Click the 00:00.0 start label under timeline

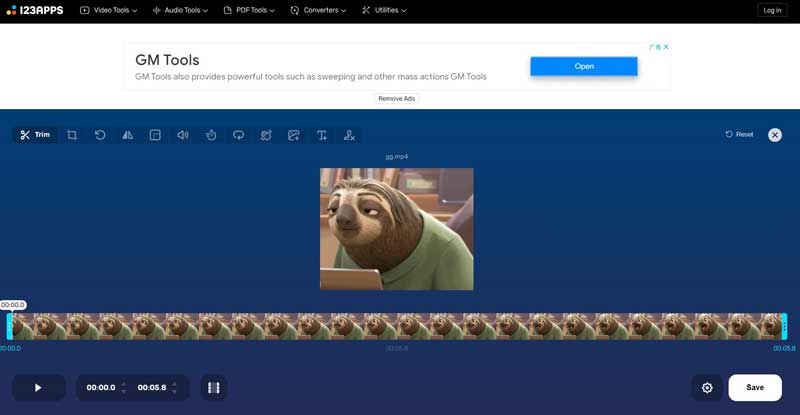coord(10,348)
